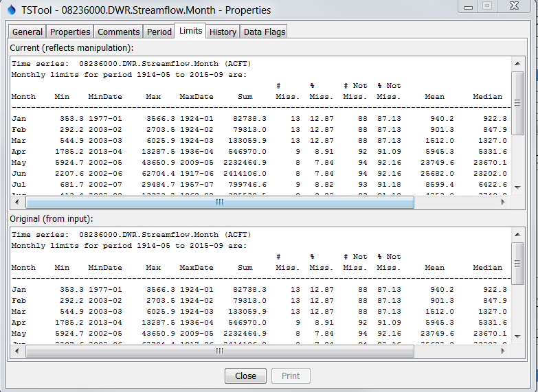The width and height of the screenshot is (538, 392).
Task: Switch to the Period tab
Action: [159, 32]
